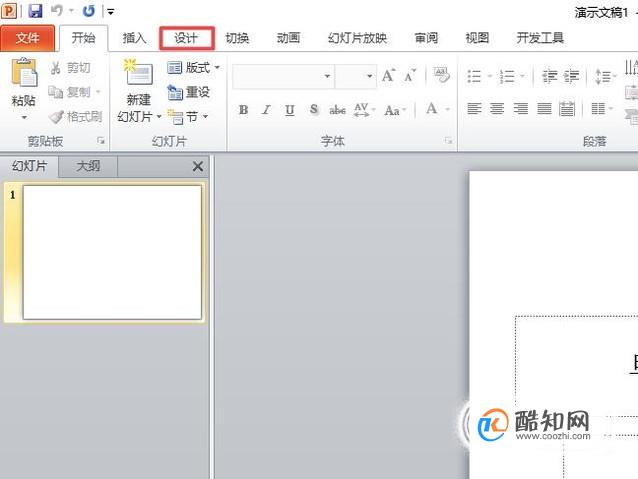
Task: Open the Aa Change Case menu
Action: point(395,110)
